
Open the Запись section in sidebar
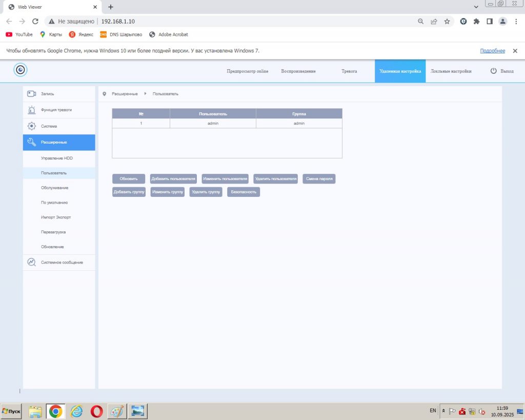pyautogui.click(x=47, y=94)
